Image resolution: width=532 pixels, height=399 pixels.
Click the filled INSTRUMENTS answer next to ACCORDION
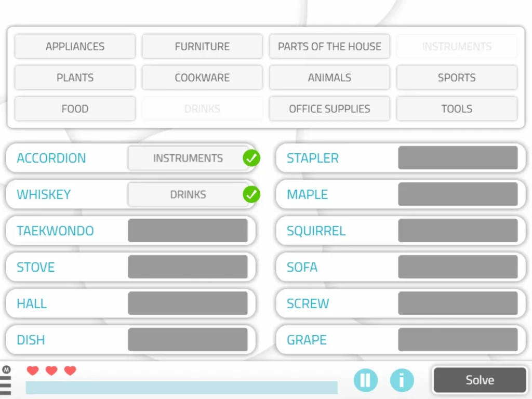188,158
